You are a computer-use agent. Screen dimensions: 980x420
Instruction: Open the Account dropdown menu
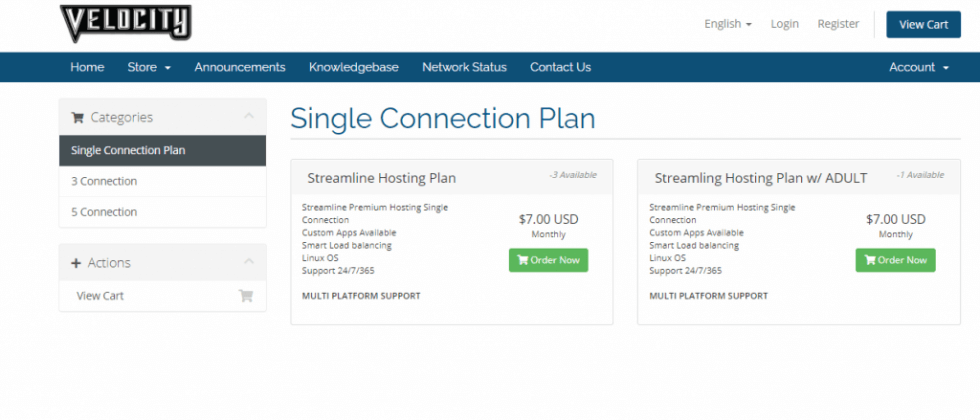[x=918, y=67]
